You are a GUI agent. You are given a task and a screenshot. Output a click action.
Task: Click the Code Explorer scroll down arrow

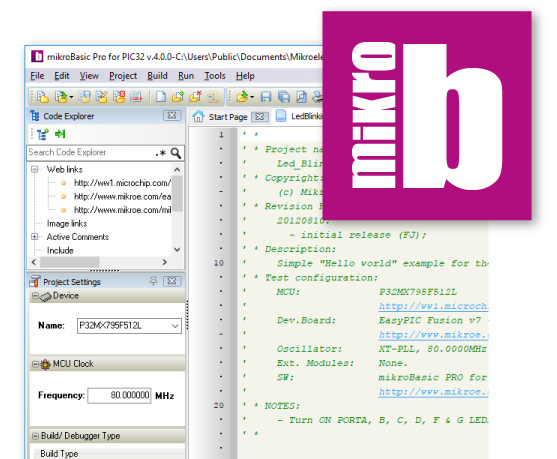click(x=177, y=250)
